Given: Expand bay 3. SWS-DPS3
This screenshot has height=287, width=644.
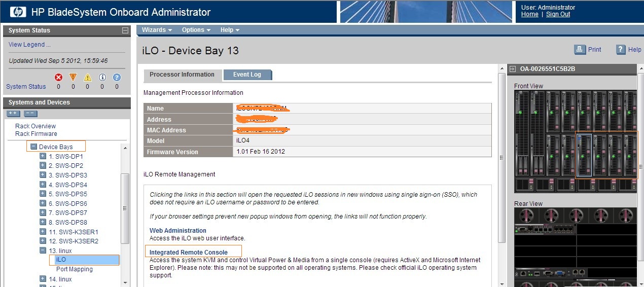Looking at the screenshot, I should point(43,175).
